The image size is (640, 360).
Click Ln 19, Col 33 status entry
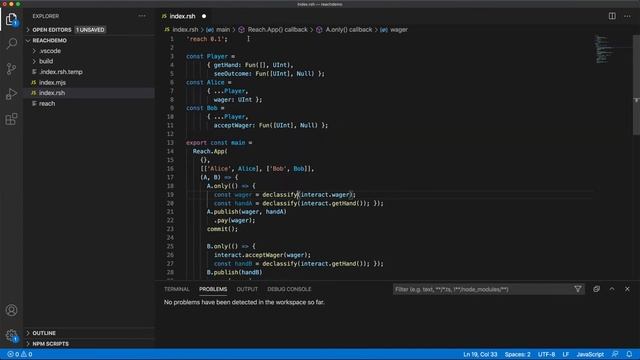click(480, 354)
